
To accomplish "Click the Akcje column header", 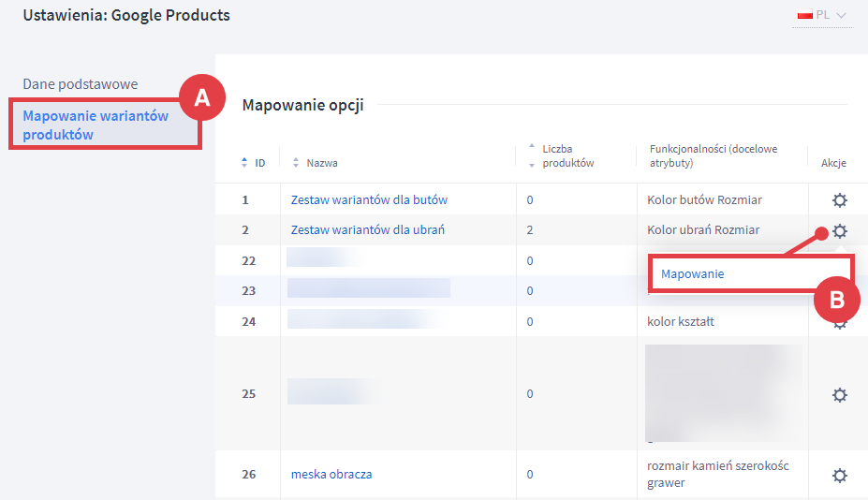I will coord(833,163).
